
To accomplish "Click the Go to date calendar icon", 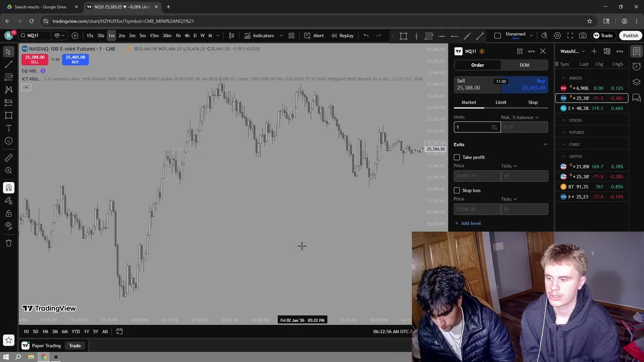I will coord(119,331).
